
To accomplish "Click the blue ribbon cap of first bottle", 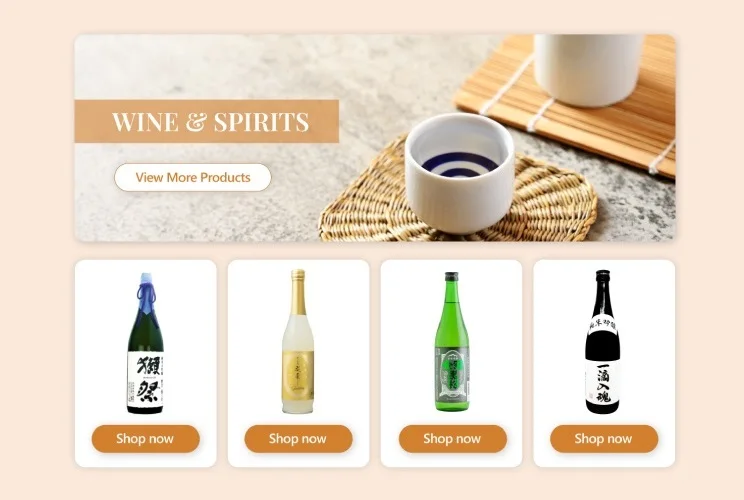I will coord(146,289).
